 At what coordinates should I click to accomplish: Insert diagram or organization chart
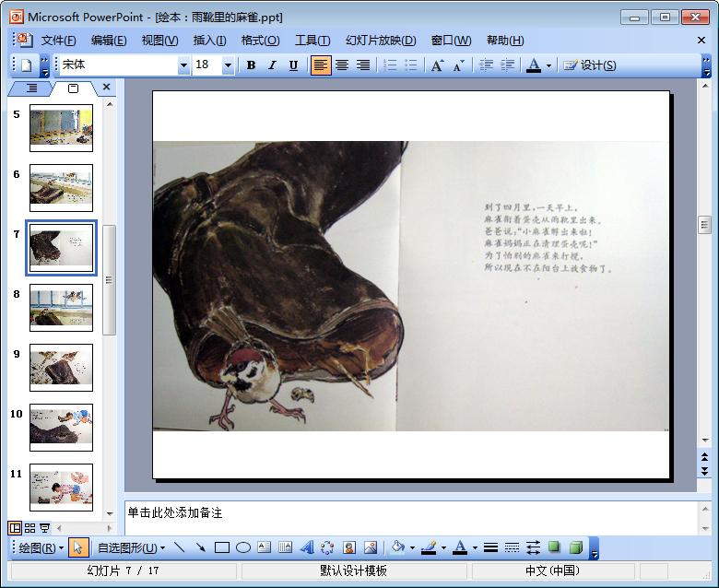[327, 547]
